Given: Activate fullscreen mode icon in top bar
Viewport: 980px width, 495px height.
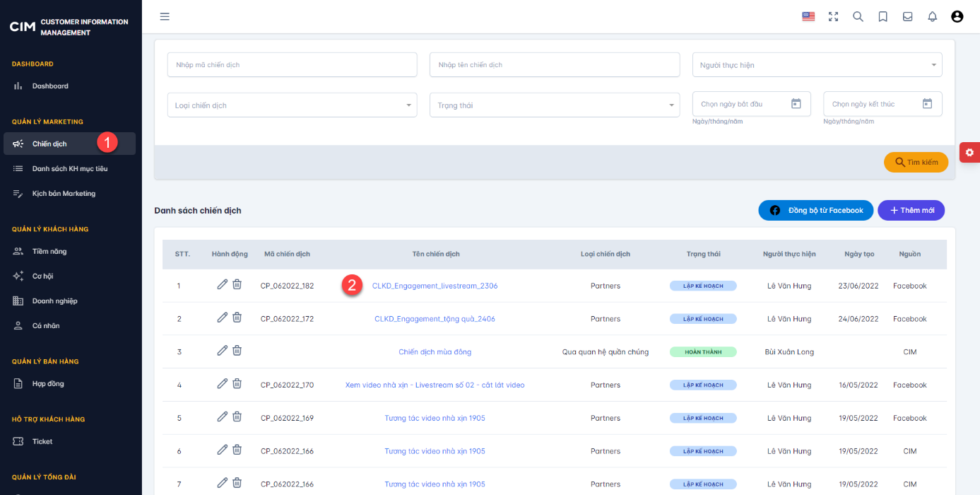Looking at the screenshot, I should coord(833,16).
